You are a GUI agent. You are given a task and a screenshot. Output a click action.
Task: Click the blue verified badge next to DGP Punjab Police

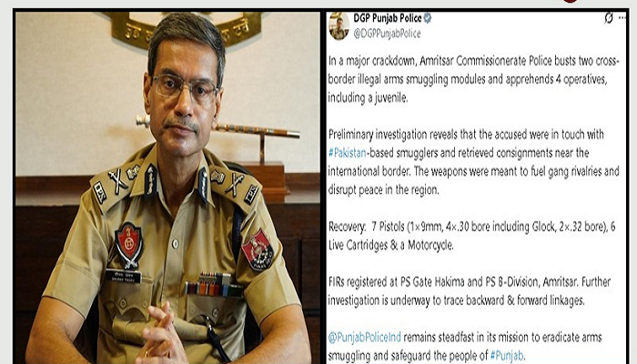428,18
